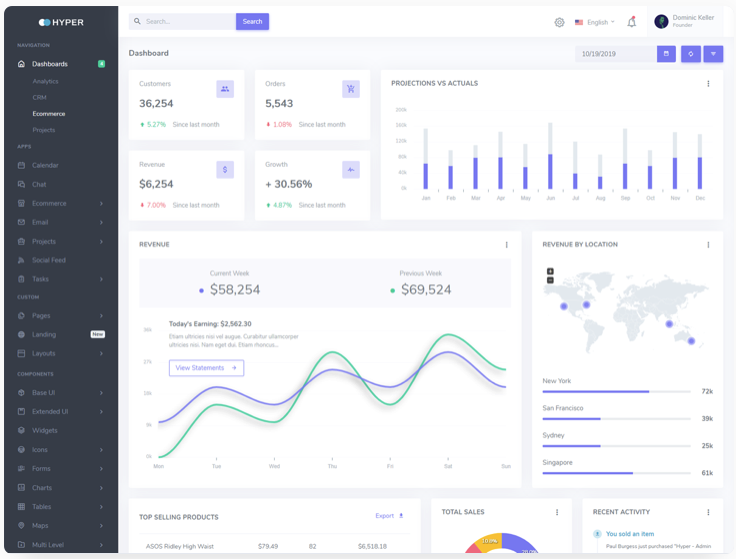The width and height of the screenshot is (736, 559).
Task: Open the notifications bell icon
Action: pyautogui.click(x=632, y=22)
